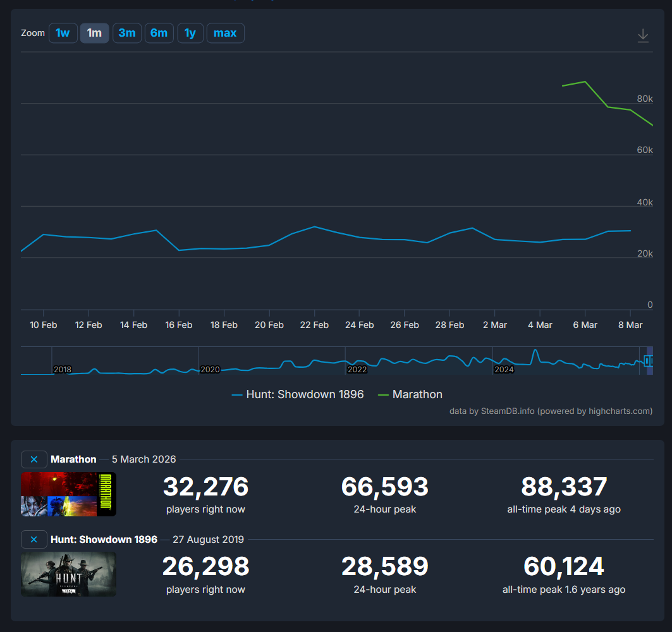Remove Hunt: Showdown 1896 with X button
Image resolution: width=672 pixels, height=632 pixels.
[34, 540]
